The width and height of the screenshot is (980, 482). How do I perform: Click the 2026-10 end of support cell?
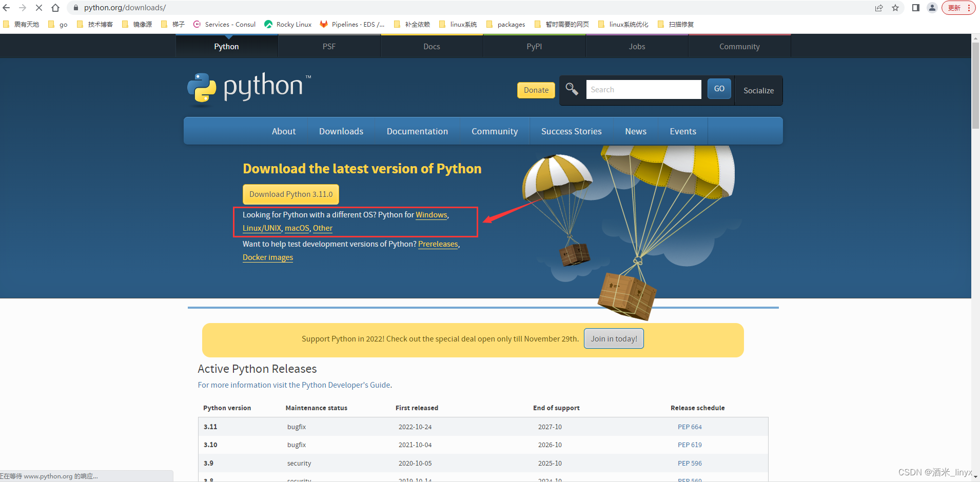pyautogui.click(x=550, y=445)
